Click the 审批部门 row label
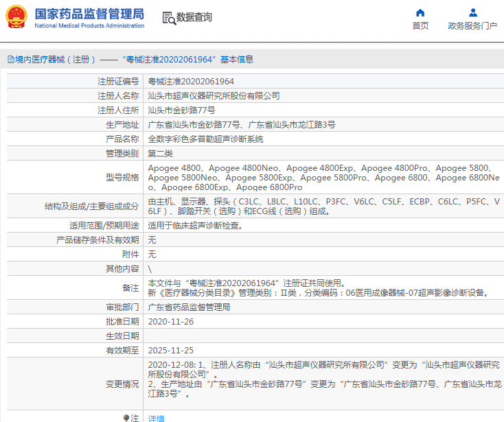 tap(122, 307)
